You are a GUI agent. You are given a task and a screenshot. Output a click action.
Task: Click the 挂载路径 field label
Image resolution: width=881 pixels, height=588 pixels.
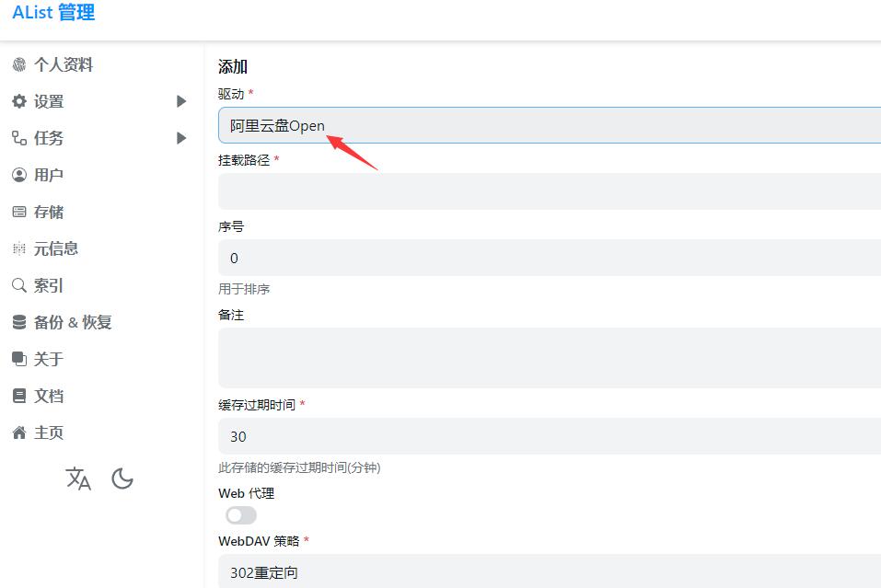tap(244, 160)
